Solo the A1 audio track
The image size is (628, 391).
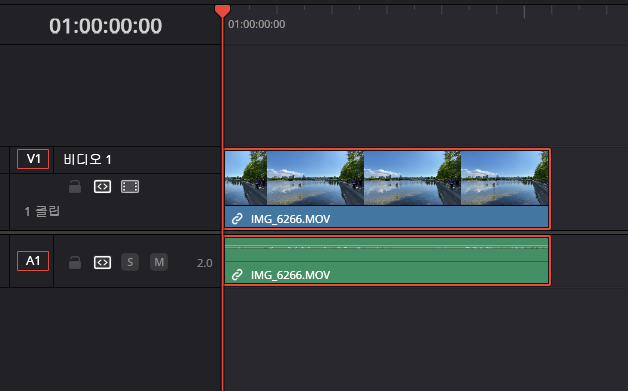(130, 262)
